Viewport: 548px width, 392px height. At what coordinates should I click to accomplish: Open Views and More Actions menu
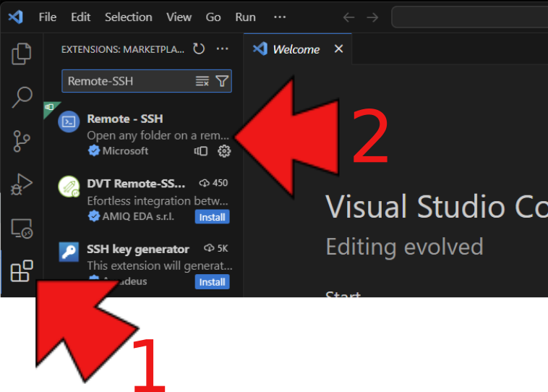(x=222, y=49)
